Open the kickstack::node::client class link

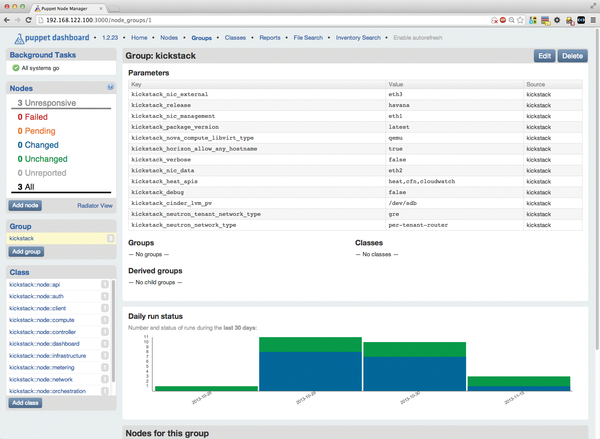coord(38,308)
